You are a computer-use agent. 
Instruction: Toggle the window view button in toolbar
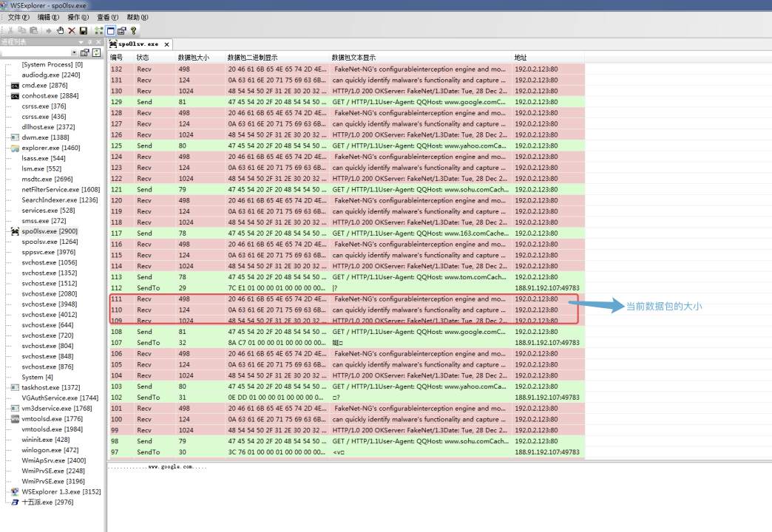pyautogui.click(x=110, y=30)
